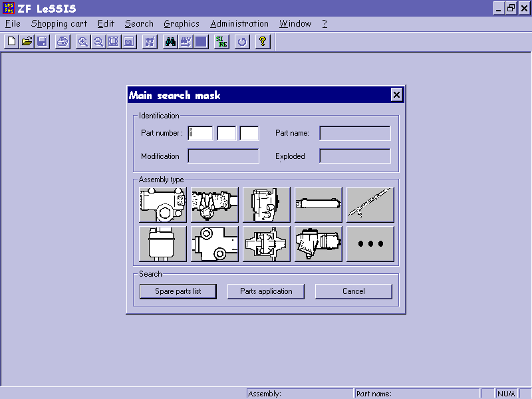Click the Assembly status bar field
Image resolution: width=532 pixels, height=399 pixels.
coord(300,394)
